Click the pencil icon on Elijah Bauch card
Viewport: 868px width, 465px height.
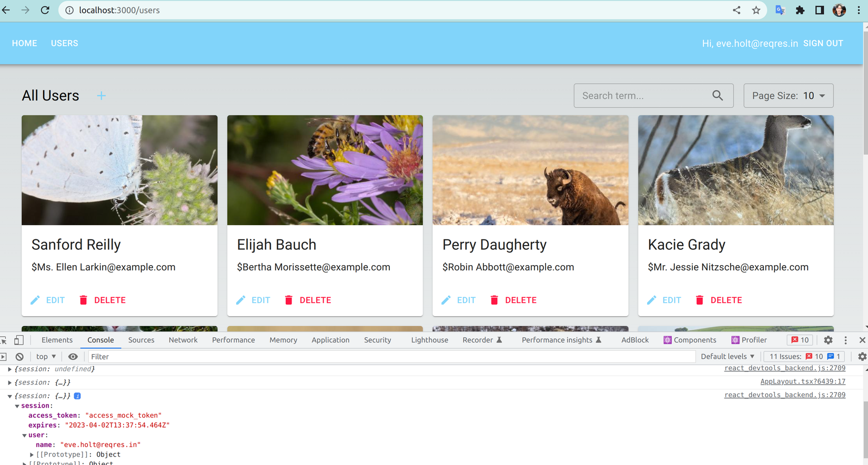pos(241,300)
